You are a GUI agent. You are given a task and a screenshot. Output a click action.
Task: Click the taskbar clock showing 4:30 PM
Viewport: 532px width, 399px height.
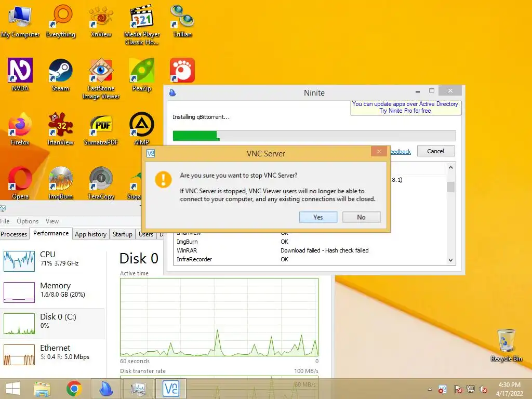point(509,389)
